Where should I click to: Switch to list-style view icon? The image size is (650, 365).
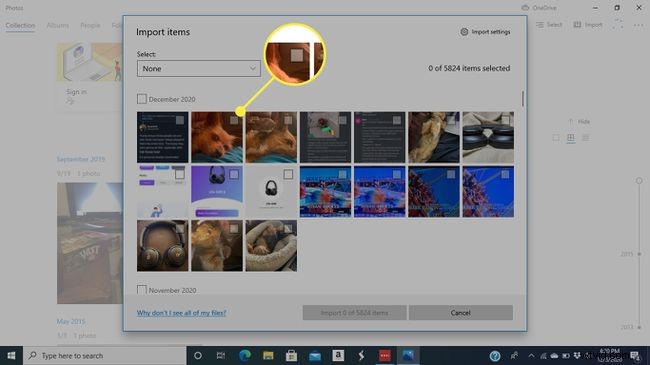tap(585, 138)
